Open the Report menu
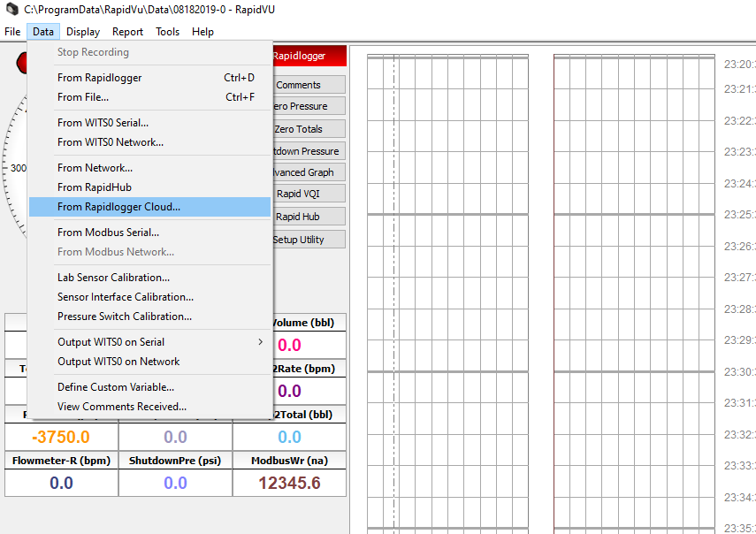This screenshot has height=534, width=756. [127, 32]
